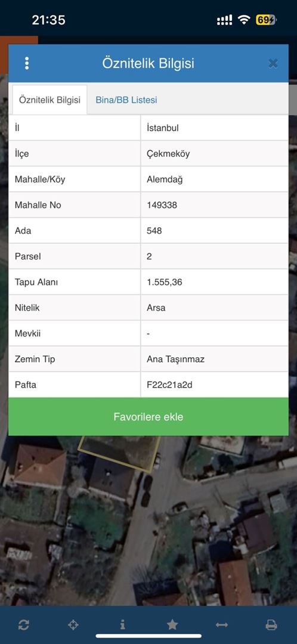
Task: Tap the İstanbul value cell
Action: point(215,128)
